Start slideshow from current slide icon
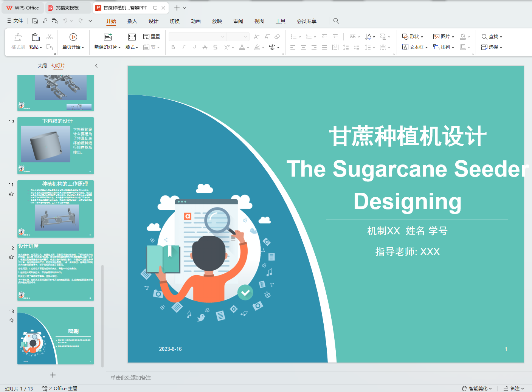 73,37
